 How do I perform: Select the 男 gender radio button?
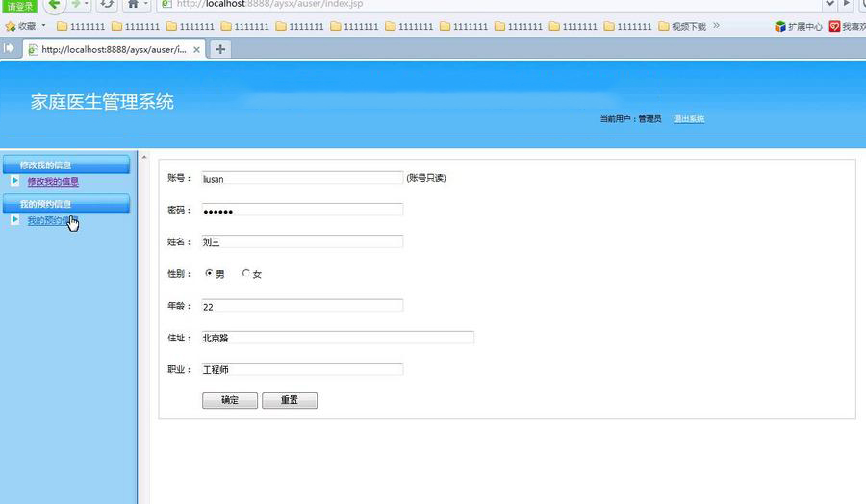pos(209,273)
